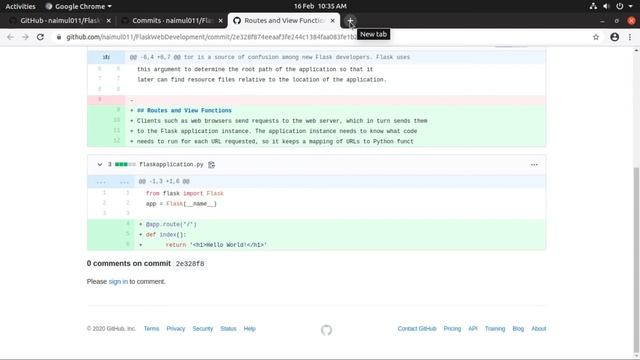
Task: Copy the flaskapplication.py file path
Action: point(211,164)
